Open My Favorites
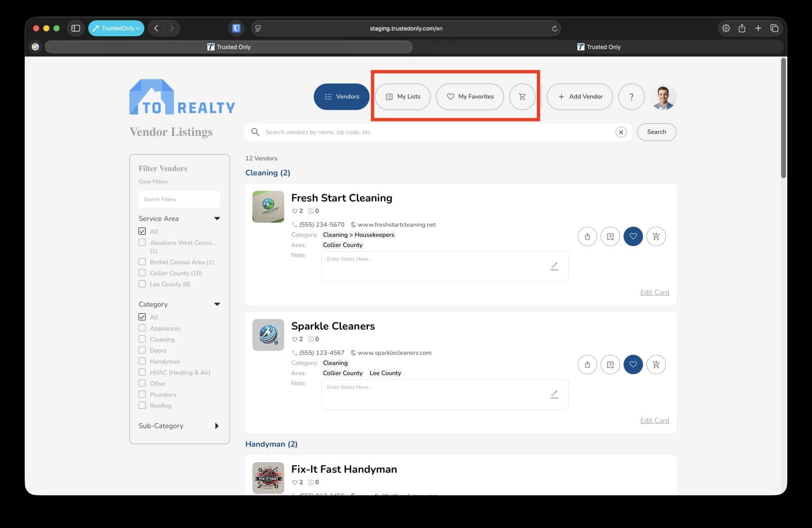Image resolution: width=812 pixels, height=528 pixels. (x=470, y=97)
